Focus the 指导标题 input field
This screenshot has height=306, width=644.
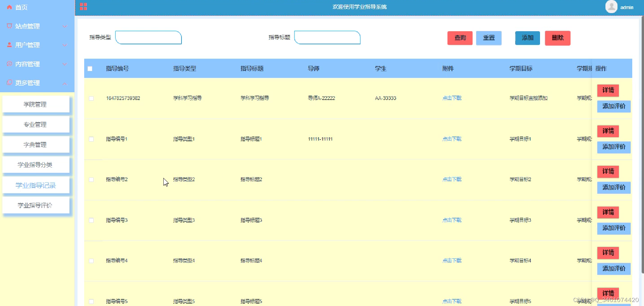tap(327, 38)
